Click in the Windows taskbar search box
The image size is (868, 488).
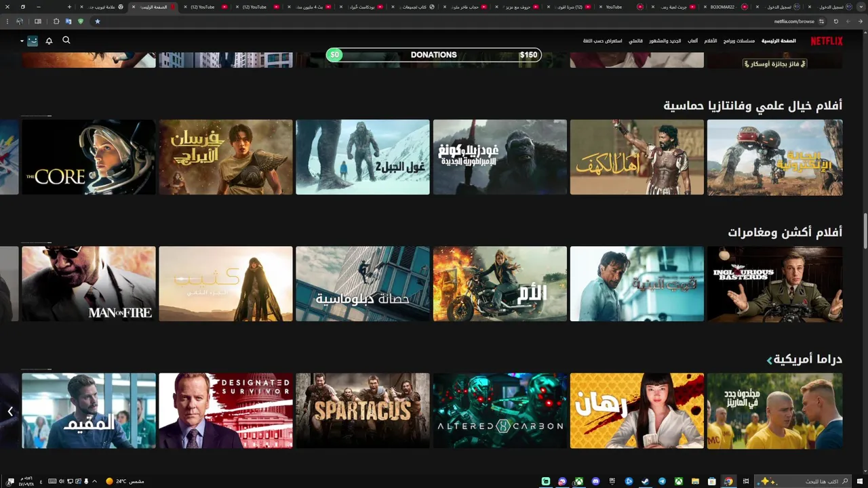pos(804,481)
